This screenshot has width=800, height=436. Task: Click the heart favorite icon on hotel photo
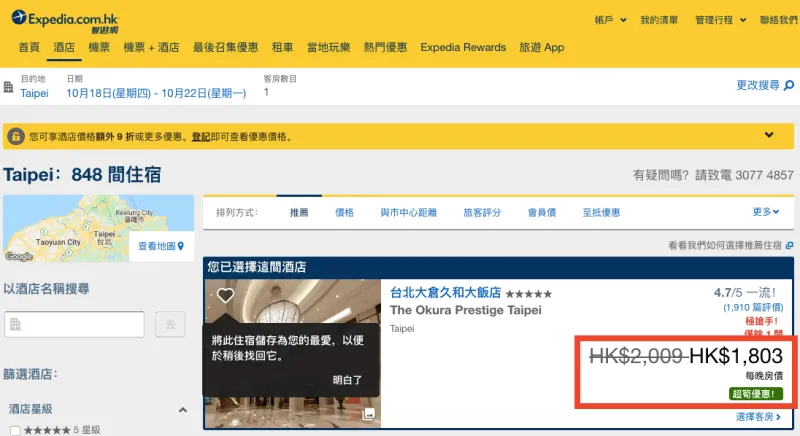226,295
